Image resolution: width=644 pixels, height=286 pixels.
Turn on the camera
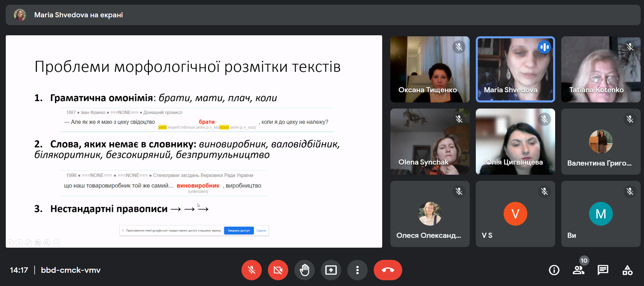(x=278, y=270)
